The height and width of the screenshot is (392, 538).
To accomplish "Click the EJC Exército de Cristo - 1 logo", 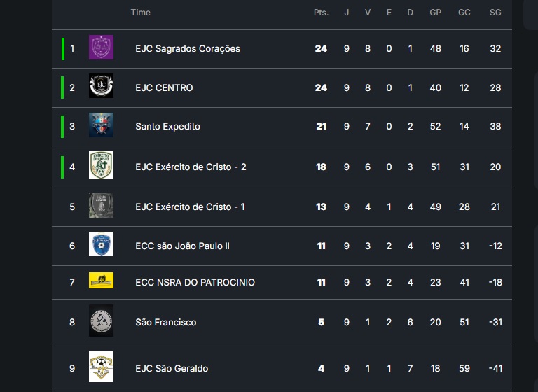I will (101, 206).
